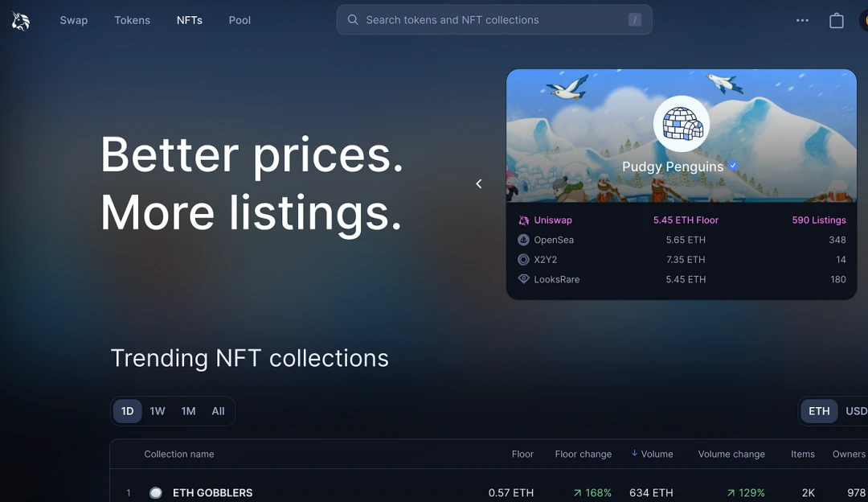Screen dimensions: 868x502
Task: Switch trending period to 1W
Action: [x=158, y=411]
